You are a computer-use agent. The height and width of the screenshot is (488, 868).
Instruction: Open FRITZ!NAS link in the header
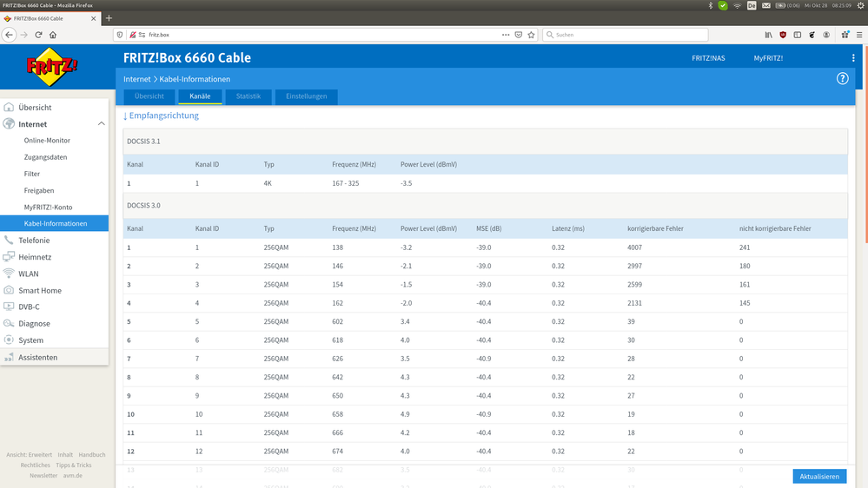[x=706, y=58]
